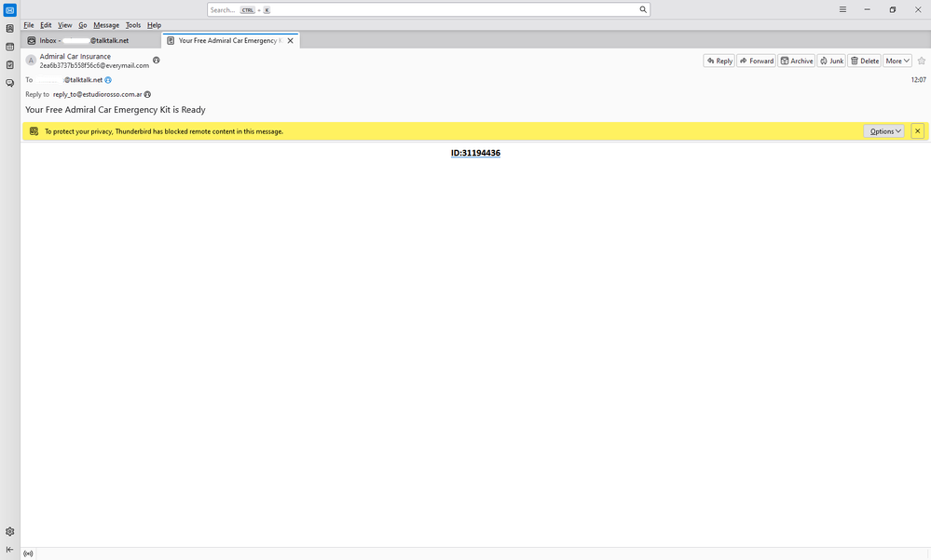Viewport: 931px width, 560px height.
Task: Open Thunderbird settings gear icon
Action: coord(9,531)
